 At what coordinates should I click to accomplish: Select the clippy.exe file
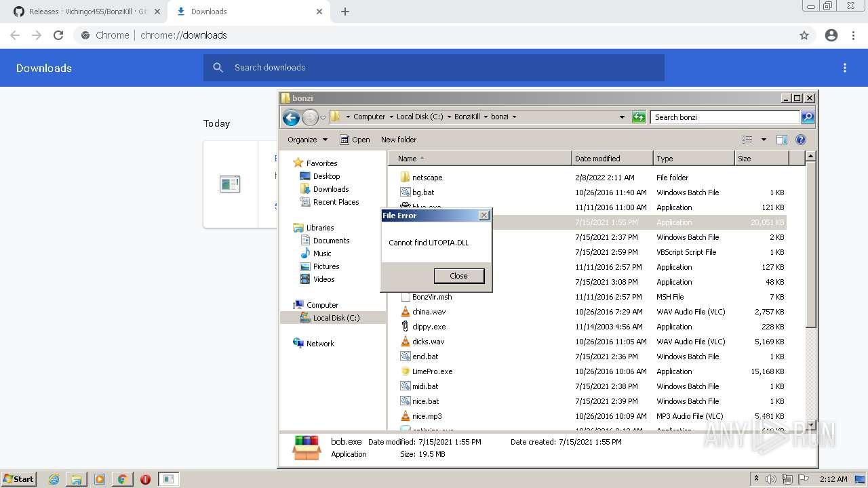coord(429,327)
